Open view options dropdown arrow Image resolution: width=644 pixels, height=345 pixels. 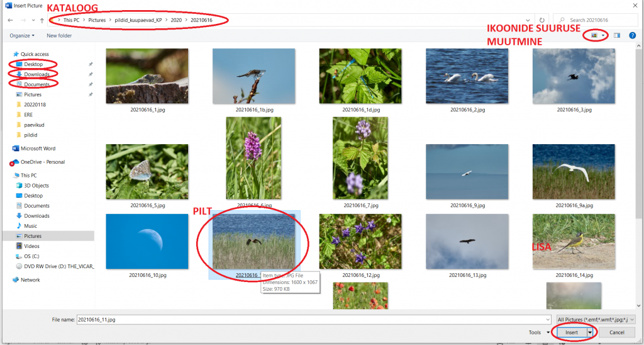(x=604, y=35)
